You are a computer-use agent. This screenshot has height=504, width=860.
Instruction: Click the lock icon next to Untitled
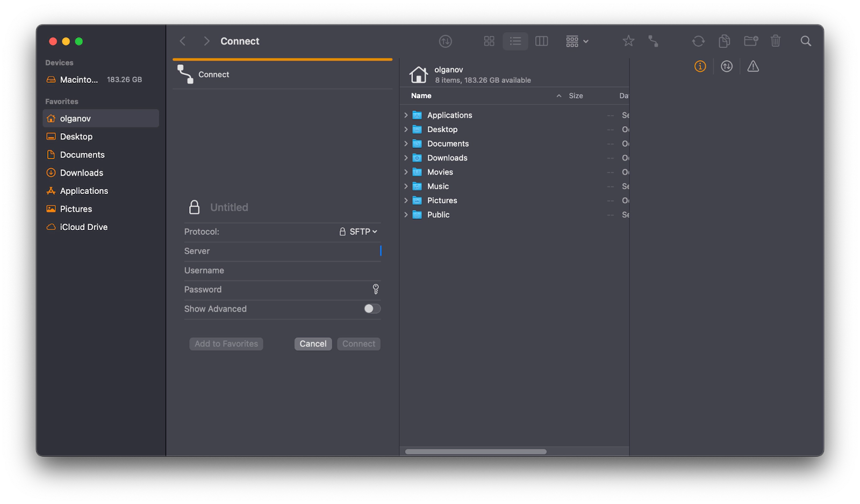tap(195, 207)
